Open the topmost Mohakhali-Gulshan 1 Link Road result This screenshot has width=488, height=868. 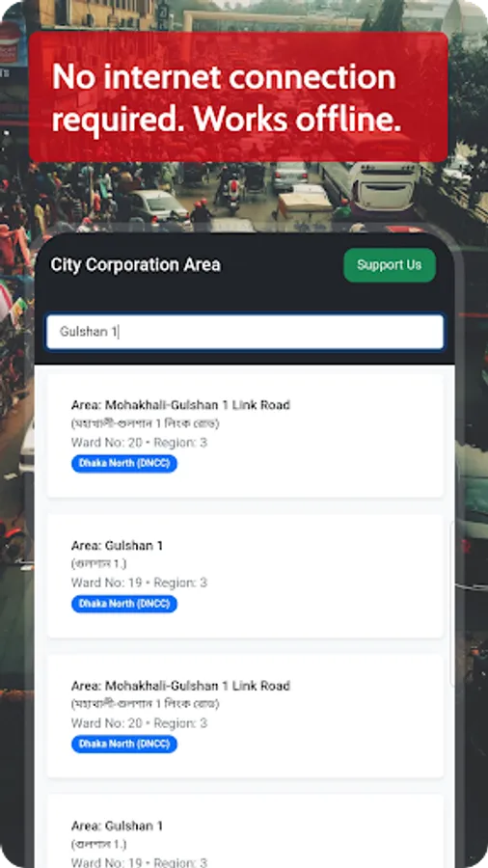pyautogui.click(x=245, y=436)
